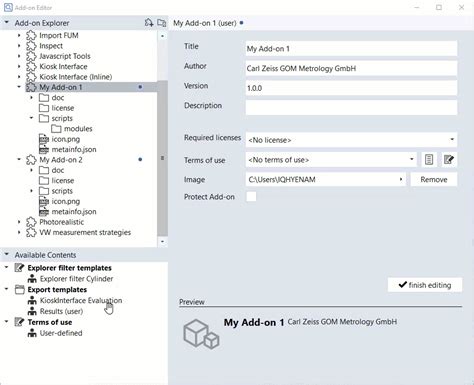The image size is (474, 385).
Task: Collapse the My Add-on 1 tree node
Action: point(19,87)
